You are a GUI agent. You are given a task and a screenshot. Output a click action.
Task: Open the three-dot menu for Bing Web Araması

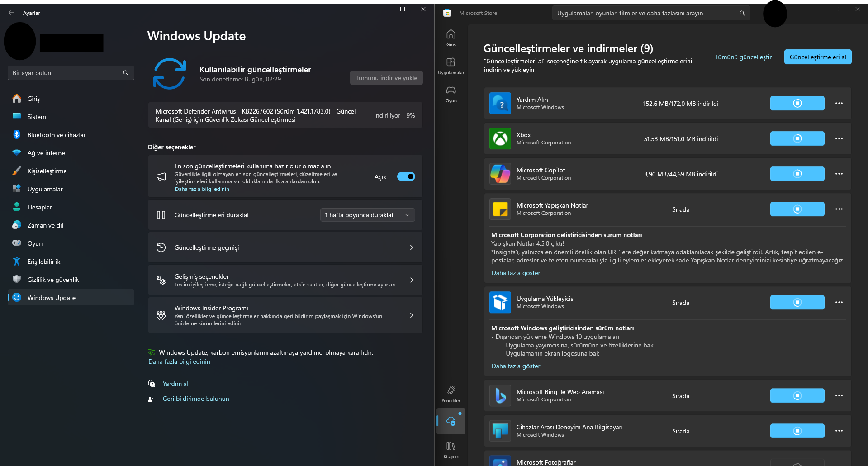839,395
